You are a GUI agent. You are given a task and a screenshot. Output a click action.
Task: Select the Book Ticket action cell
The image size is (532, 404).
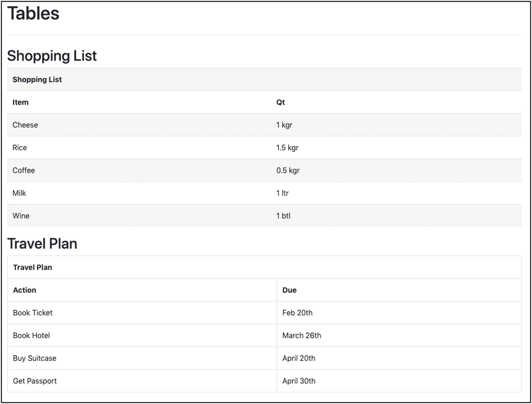tap(33, 313)
